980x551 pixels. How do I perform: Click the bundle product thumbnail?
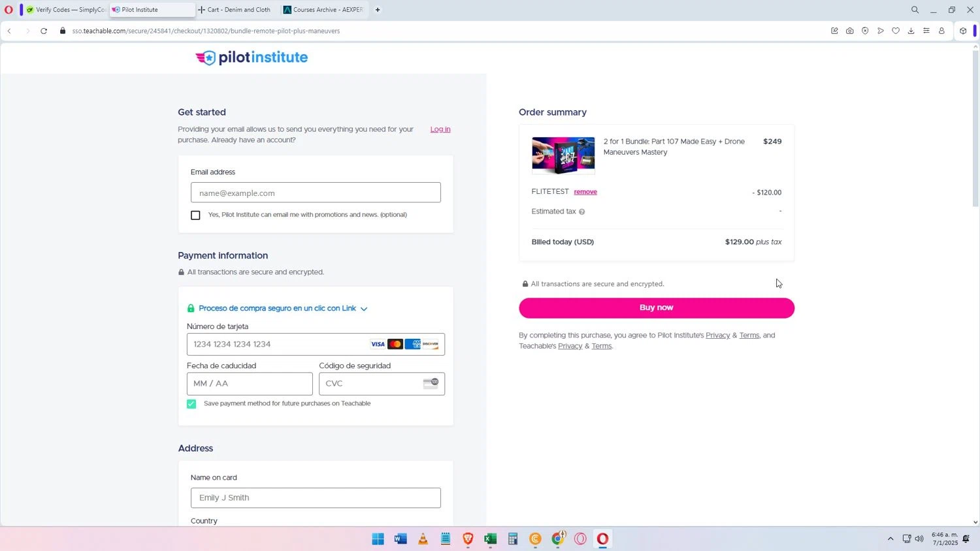[x=563, y=155]
